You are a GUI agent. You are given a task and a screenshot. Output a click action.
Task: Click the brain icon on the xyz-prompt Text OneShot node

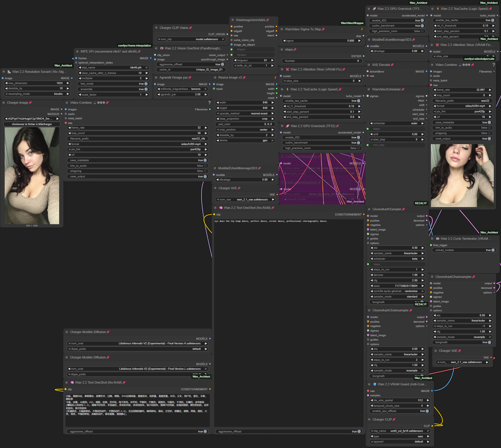(x=221, y=208)
